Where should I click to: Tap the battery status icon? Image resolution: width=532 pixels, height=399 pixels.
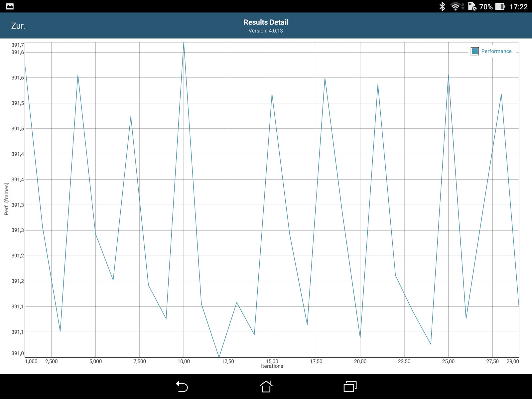(x=500, y=7)
